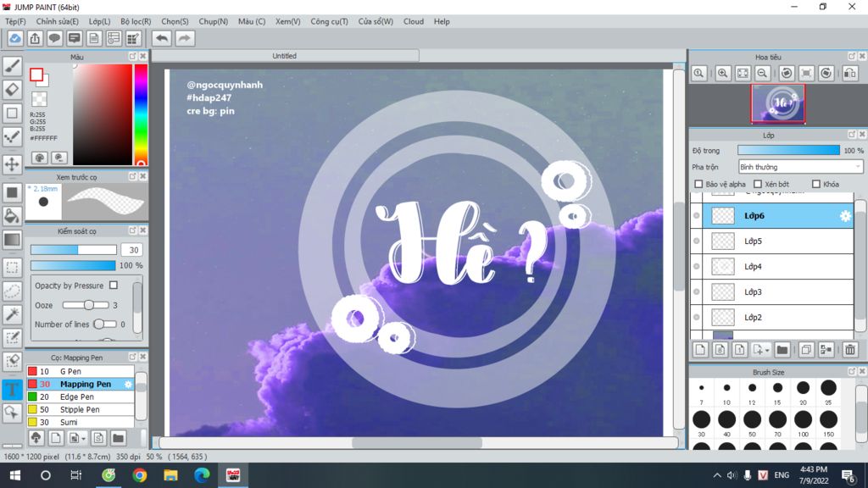This screenshot has height=488, width=868.
Task: Select the Bucket fill tool
Action: coord(12,216)
